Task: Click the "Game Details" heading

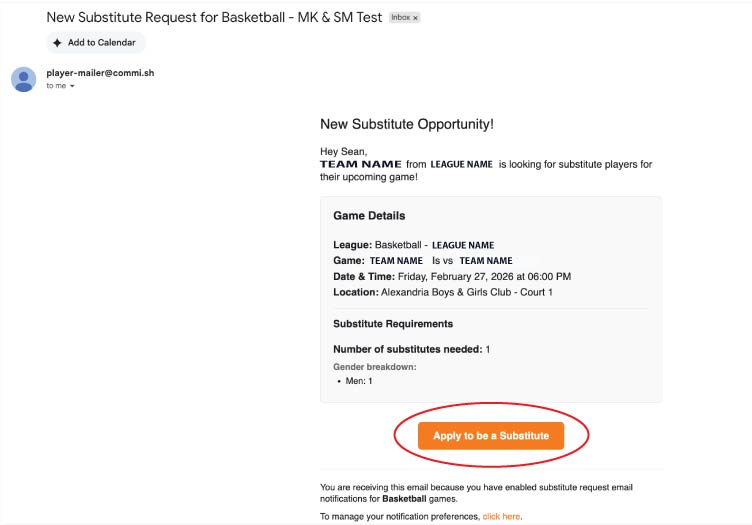Action: click(369, 216)
